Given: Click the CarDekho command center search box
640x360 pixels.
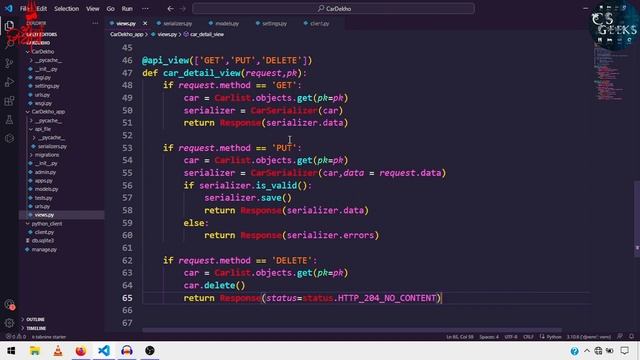Looking at the screenshot, I should point(333,9).
